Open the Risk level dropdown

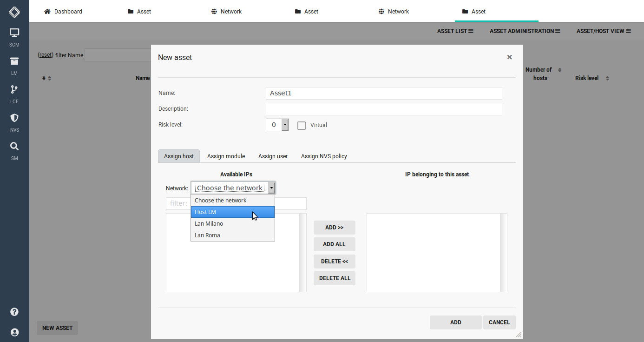point(285,124)
